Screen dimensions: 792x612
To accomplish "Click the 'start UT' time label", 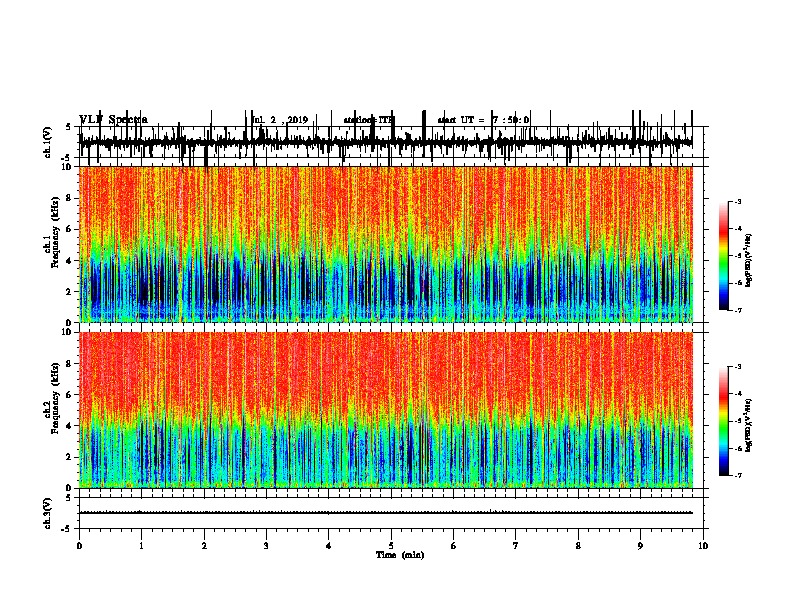I will point(483,120).
